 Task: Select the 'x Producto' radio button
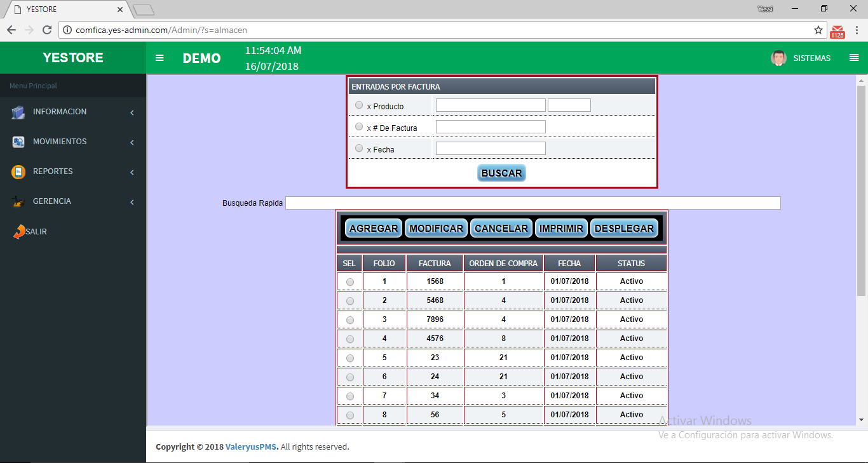pyautogui.click(x=359, y=105)
